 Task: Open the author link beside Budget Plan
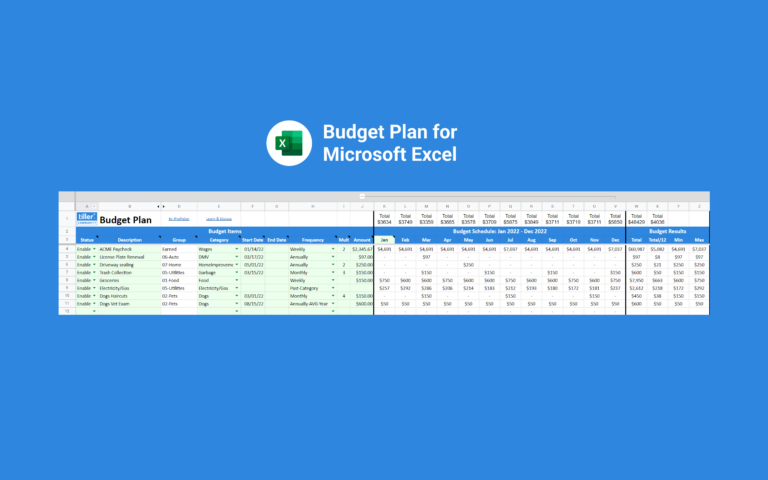(x=179, y=219)
